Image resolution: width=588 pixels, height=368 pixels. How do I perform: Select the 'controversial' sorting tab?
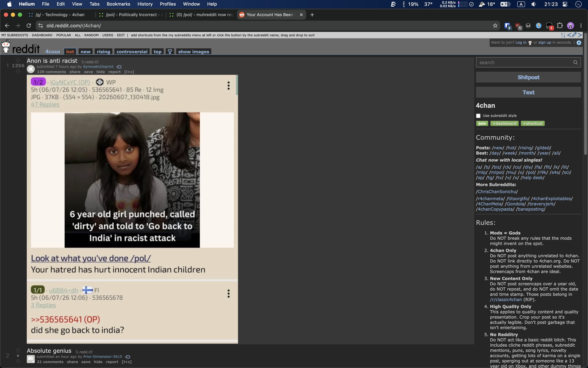pos(132,52)
